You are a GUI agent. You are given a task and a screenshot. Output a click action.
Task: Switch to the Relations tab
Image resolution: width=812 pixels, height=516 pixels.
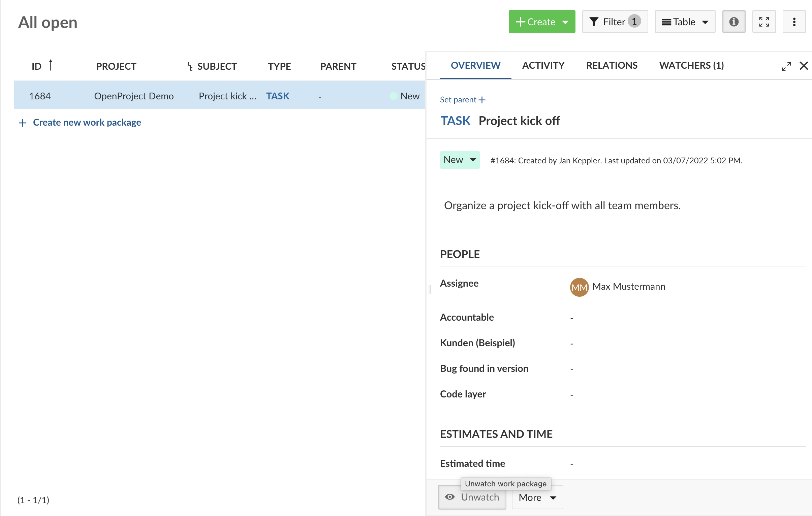point(612,65)
